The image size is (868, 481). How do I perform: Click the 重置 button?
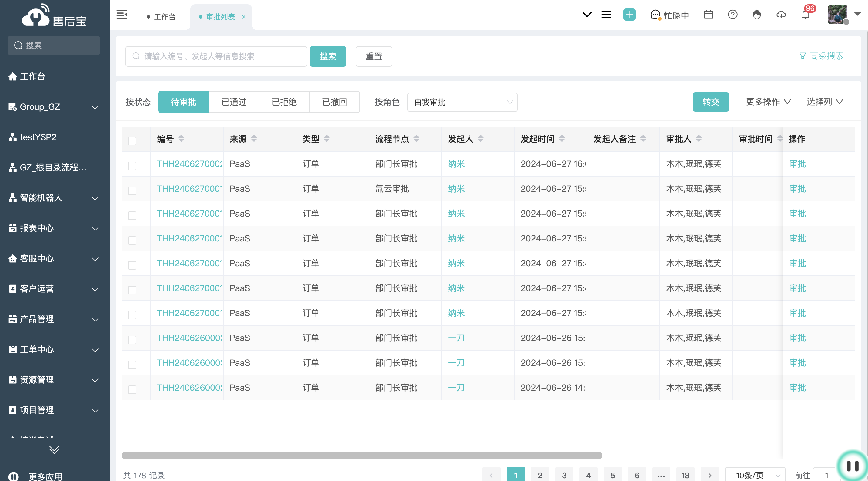coord(374,56)
